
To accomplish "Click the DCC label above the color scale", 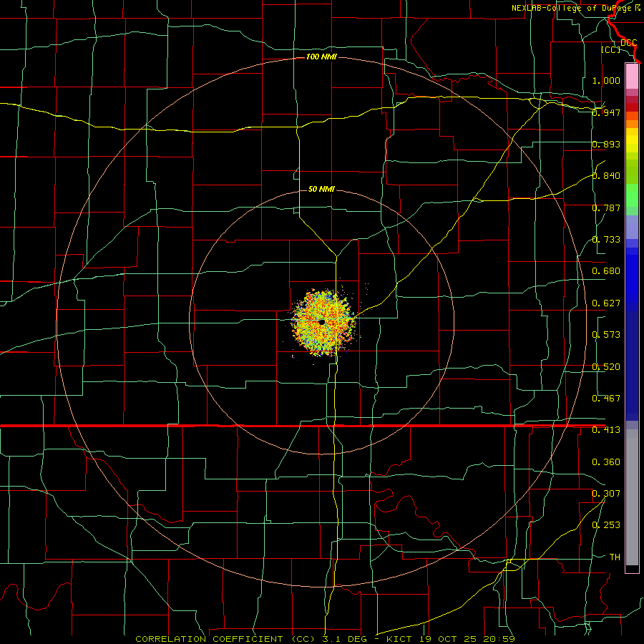I will 628,43.
